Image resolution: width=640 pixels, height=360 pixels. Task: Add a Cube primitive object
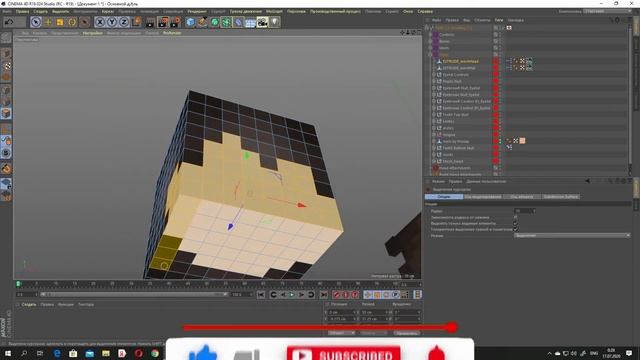click(190, 22)
